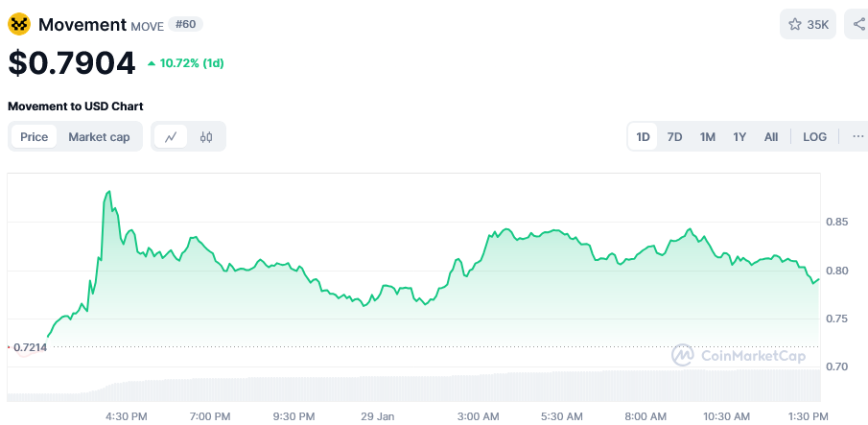The image size is (868, 425).
Task: Click the 10:30 AM x-axis label
Action: click(727, 416)
